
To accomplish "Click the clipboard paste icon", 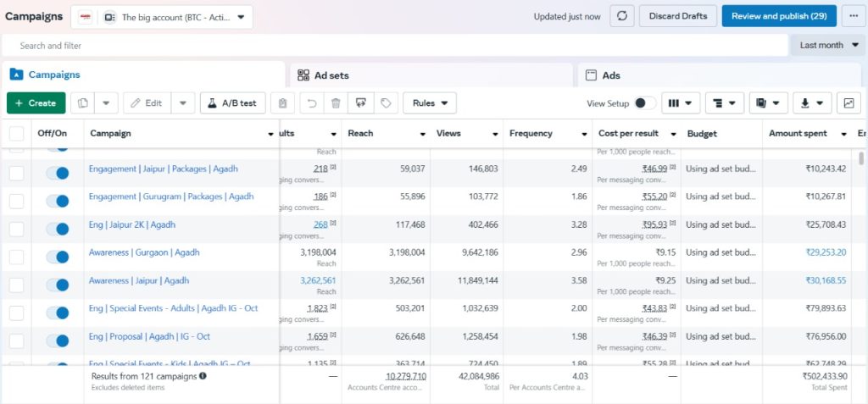I will tap(282, 103).
